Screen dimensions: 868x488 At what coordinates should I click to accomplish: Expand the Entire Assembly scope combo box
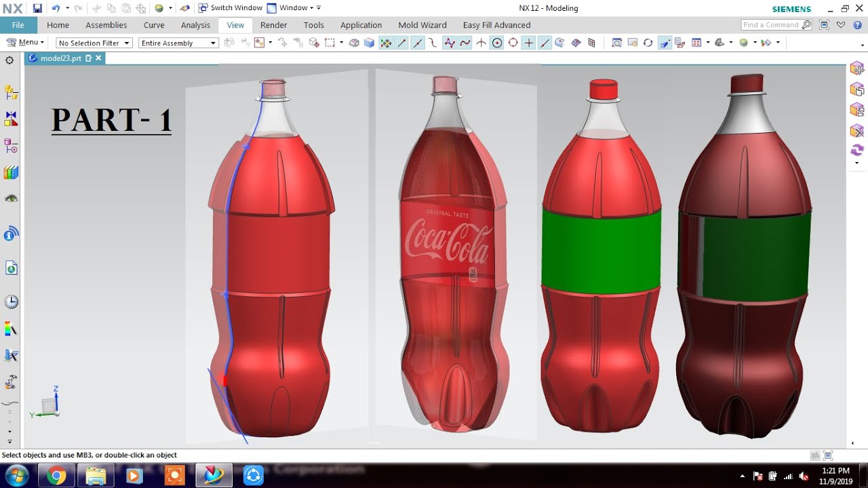click(178, 43)
